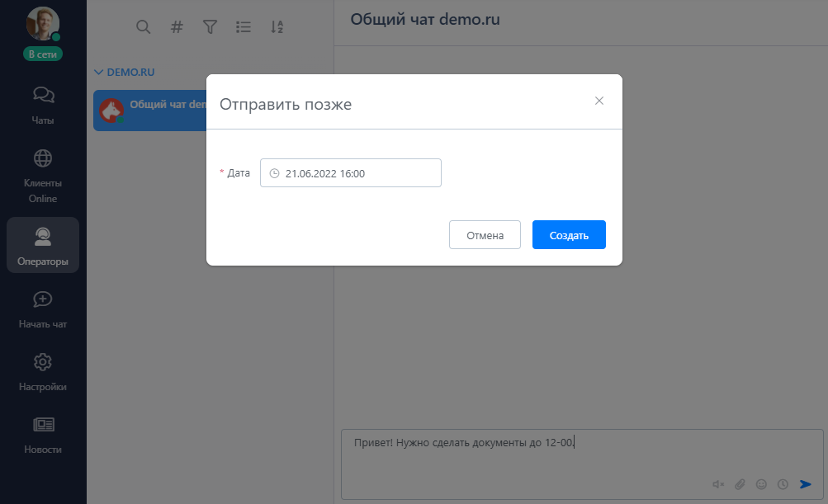Image resolution: width=828 pixels, height=504 pixels.
Task: Click the paperclip attach file icon
Action: pos(740,484)
